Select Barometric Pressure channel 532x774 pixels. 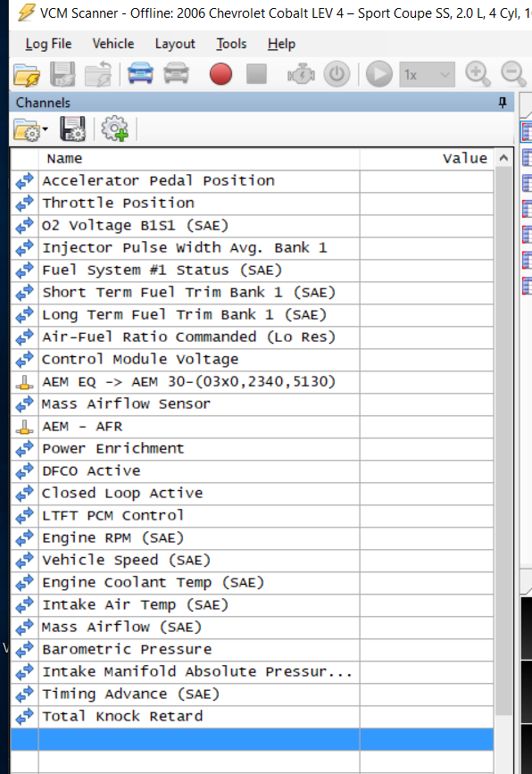(253, 649)
